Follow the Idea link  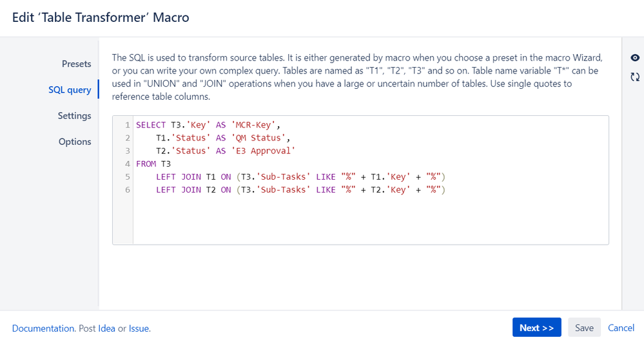coord(106,328)
